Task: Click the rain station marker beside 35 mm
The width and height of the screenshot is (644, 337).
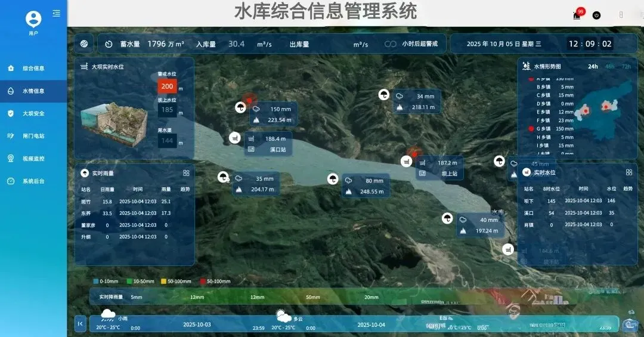Action: tap(223, 177)
